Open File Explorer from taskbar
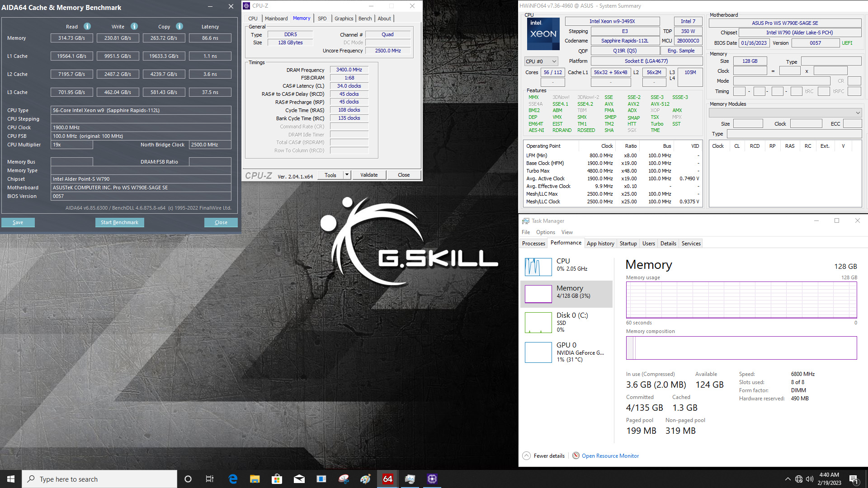 point(255,479)
